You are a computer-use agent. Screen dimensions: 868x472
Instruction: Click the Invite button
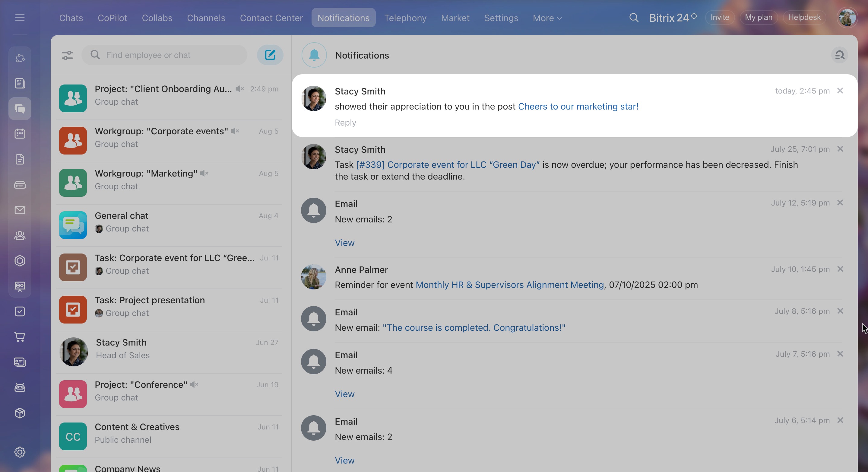tap(720, 18)
